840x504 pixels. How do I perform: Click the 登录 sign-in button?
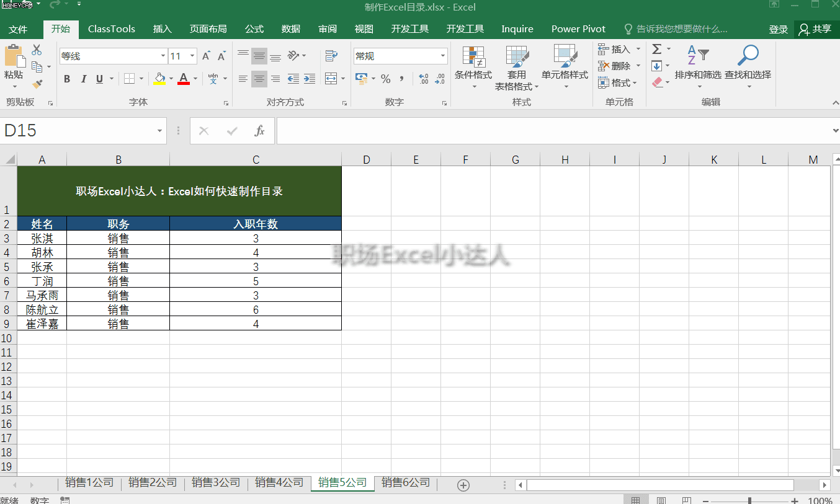pos(778,29)
